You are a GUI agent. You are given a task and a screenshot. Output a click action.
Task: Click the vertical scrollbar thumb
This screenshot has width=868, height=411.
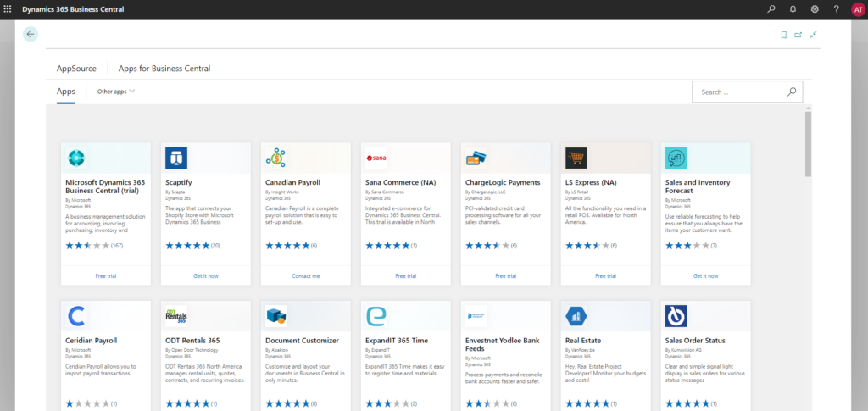click(808, 143)
